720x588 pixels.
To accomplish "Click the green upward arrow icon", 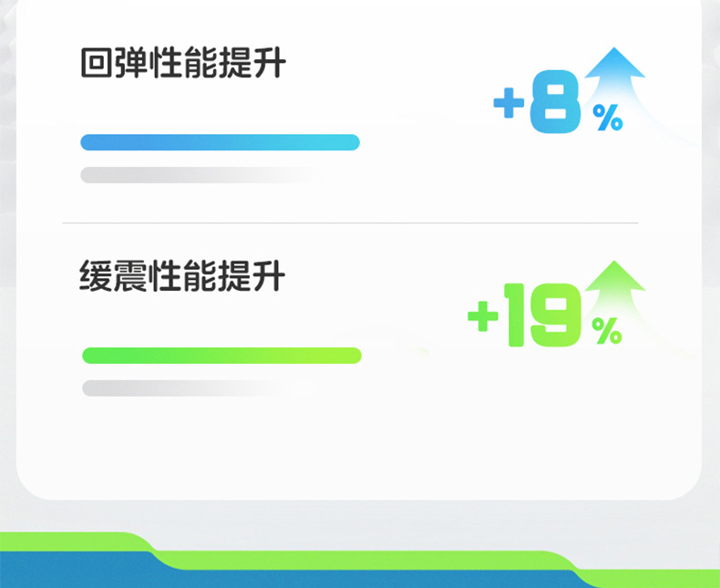I will click(615, 281).
